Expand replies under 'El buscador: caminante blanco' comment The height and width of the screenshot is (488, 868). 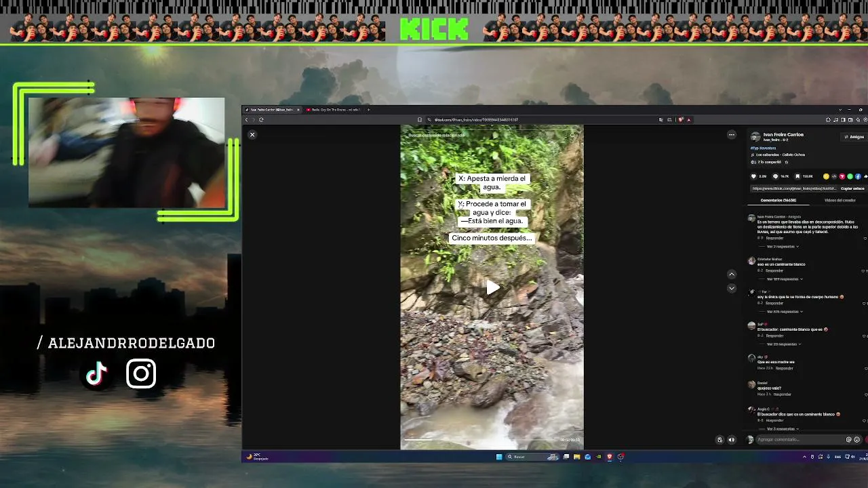click(x=783, y=344)
